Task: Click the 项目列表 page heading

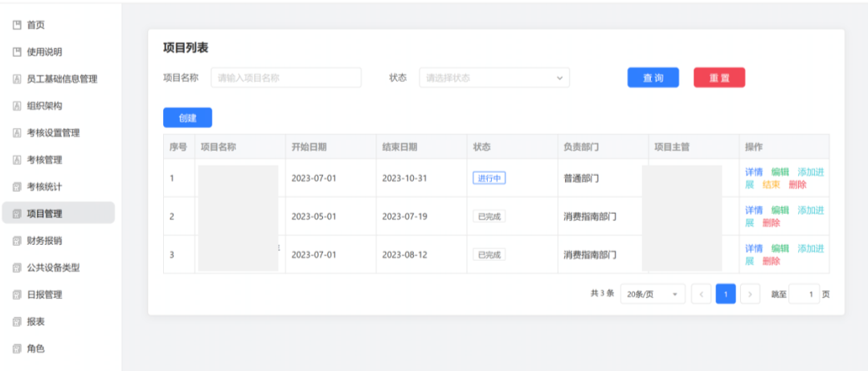Action: pos(186,48)
